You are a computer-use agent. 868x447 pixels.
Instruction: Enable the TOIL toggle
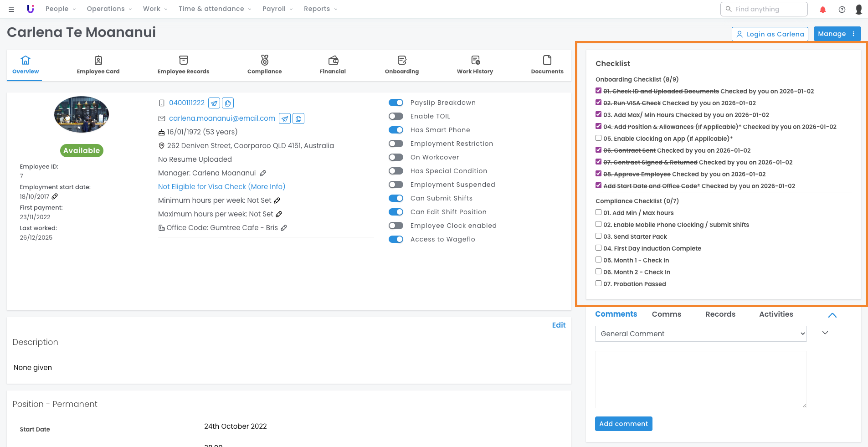[396, 116]
